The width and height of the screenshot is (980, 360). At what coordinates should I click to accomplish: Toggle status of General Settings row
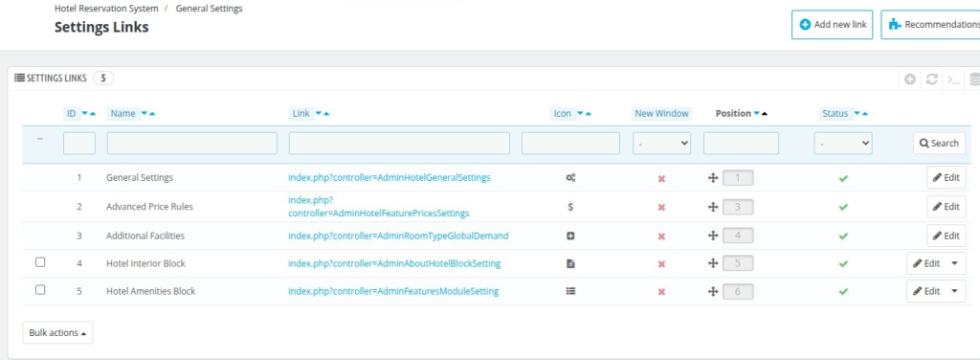(843, 179)
